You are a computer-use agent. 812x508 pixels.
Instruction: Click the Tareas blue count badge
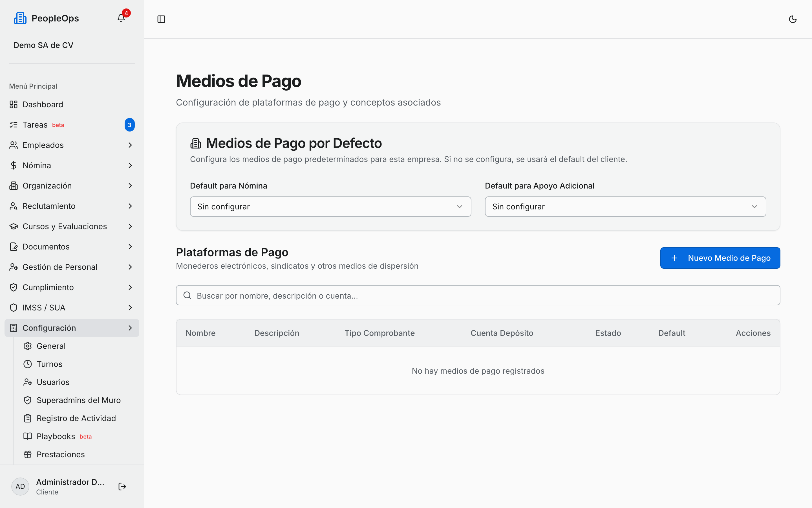[129, 125]
